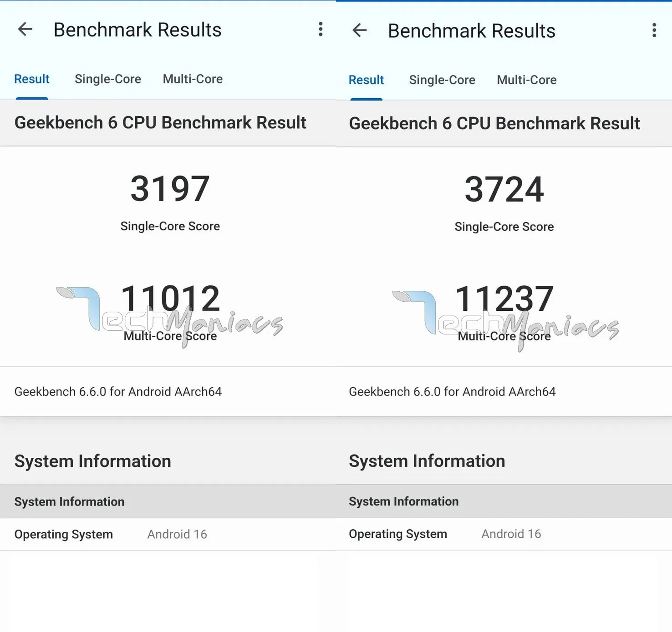This screenshot has height=632, width=672.
Task: Tap the Single-Core score 3197
Action: pos(169,187)
